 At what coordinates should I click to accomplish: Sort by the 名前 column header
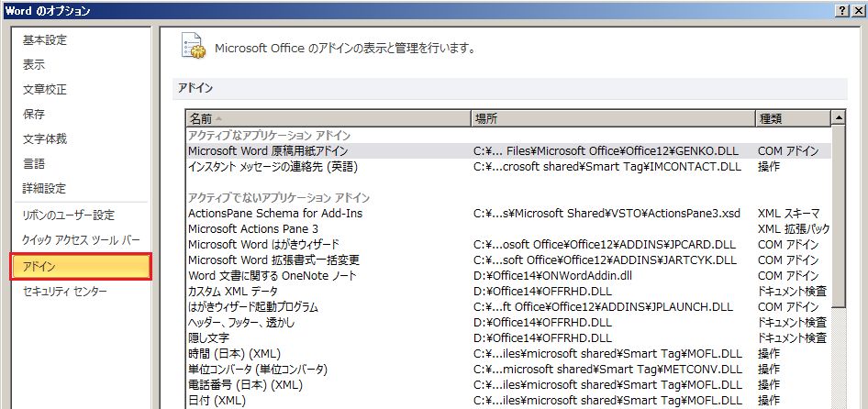coord(328,118)
